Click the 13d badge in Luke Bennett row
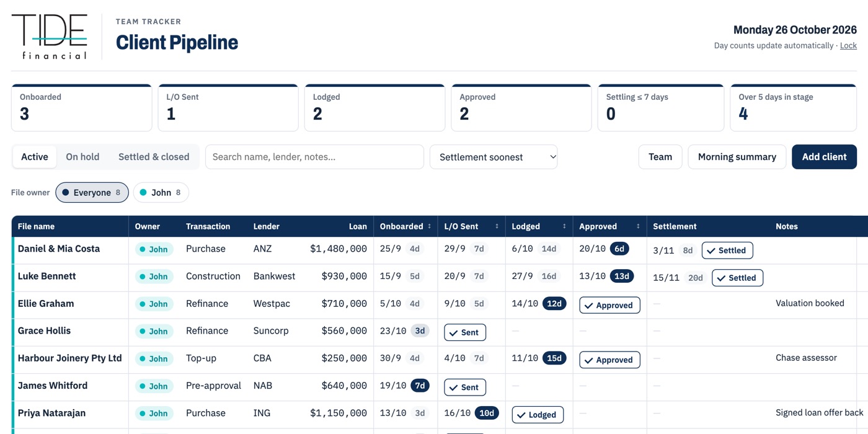This screenshot has width=868, height=434. [x=622, y=276]
